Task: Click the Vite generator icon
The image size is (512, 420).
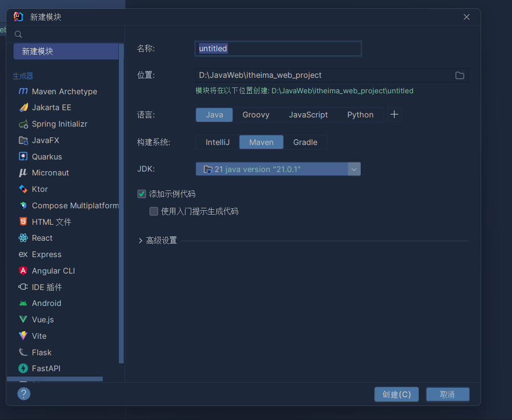Action: tap(23, 336)
